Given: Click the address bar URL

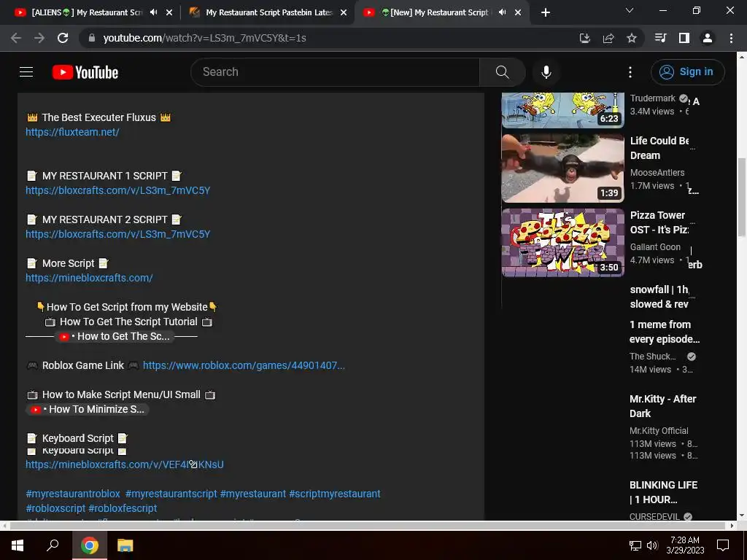Looking at the screenshot, I should tap(205, 38).
